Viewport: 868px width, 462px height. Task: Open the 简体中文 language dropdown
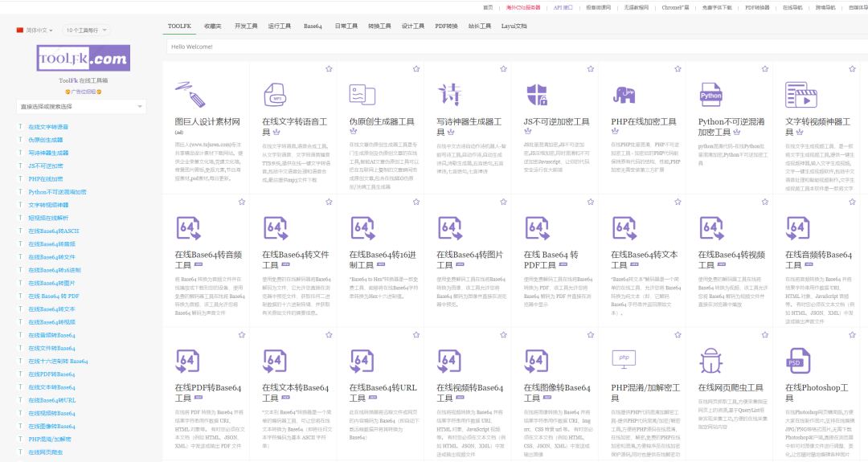pos(35,31)
